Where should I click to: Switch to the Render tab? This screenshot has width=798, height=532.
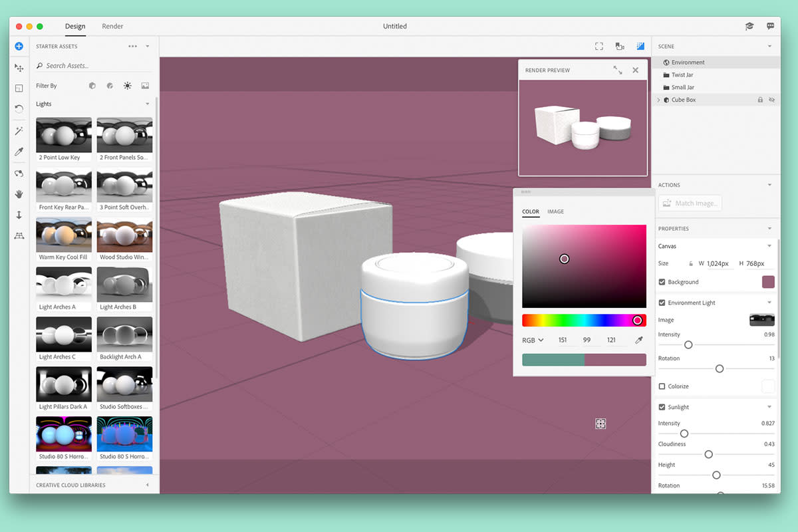click(112, 26)
